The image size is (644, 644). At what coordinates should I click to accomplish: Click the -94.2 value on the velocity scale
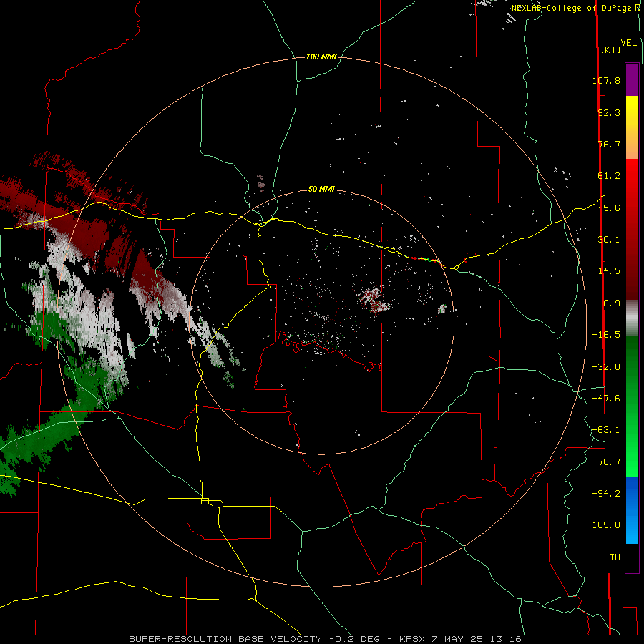(x=606, y=494)
